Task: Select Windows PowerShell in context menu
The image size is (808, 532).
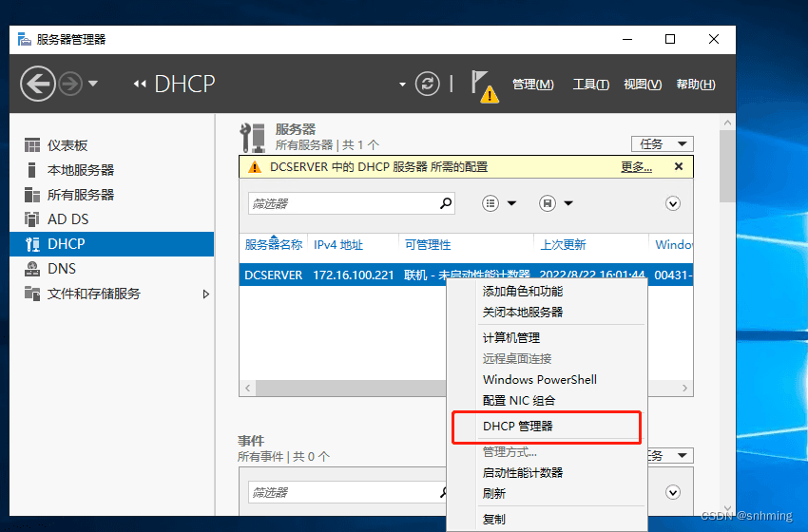Action: pyautogui.click(x=540, y=380)
